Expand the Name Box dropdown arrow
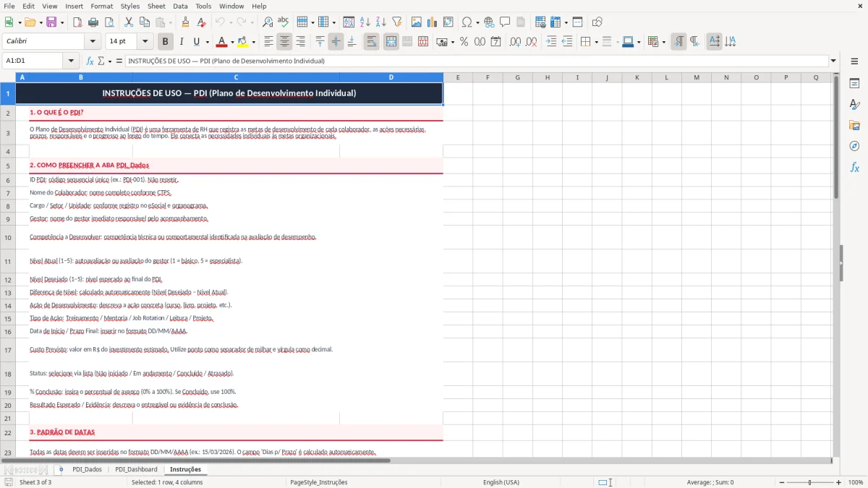This screenshot has width=868, height=488. pos(70,61)
